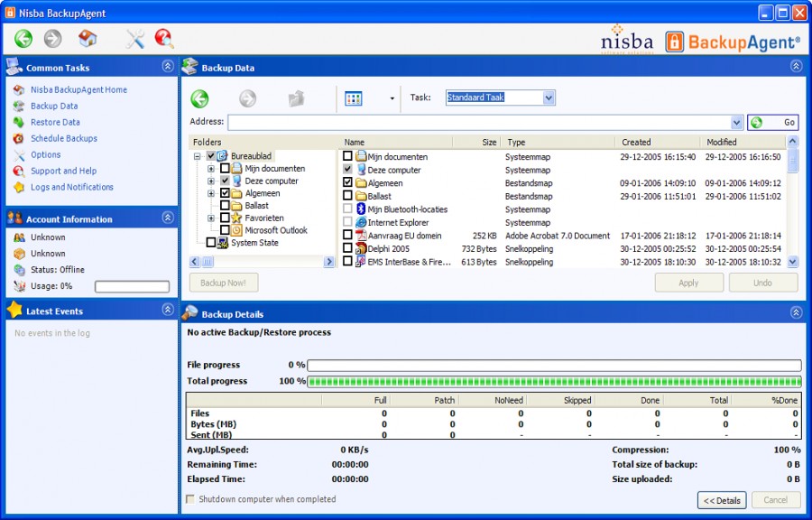Click the view mode grid icon
The height and width of the screenshot is (520, 812).
click(x=354, y=98)
